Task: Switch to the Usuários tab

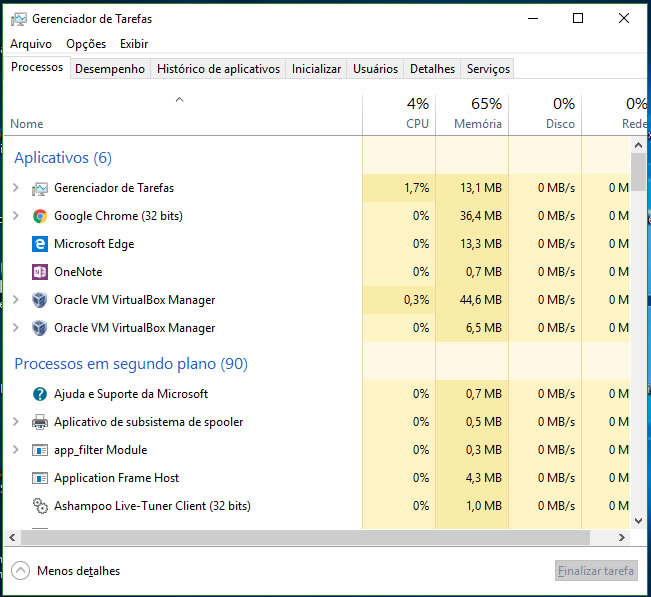Action: pos(375,69)
